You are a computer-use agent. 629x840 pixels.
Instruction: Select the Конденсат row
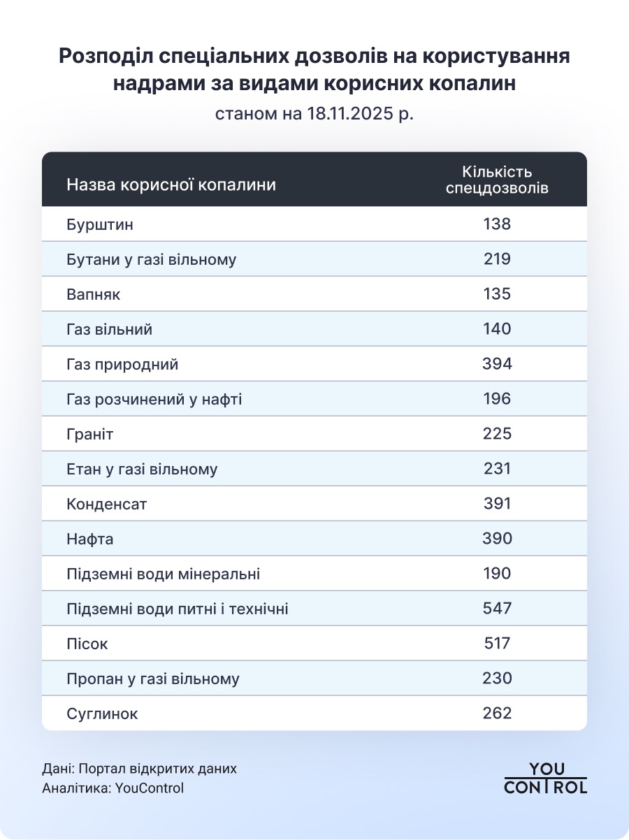pyautogui.click(x=314, y=504)
